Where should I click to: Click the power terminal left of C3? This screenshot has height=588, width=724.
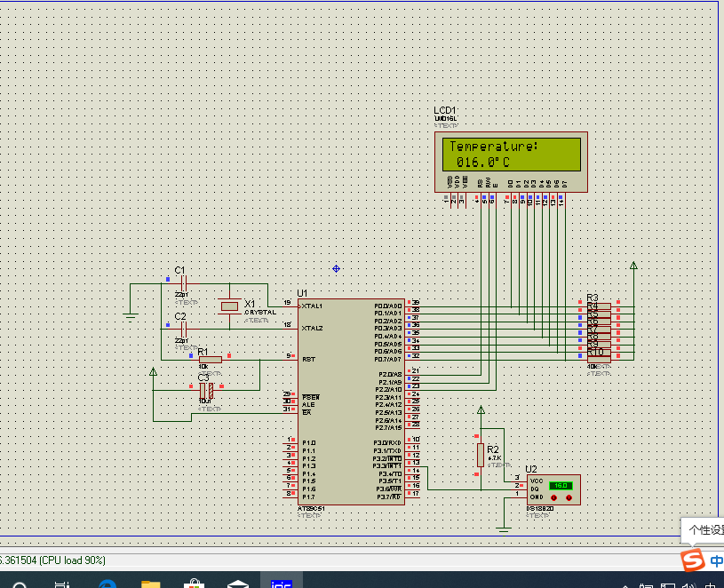pos(154,371)
